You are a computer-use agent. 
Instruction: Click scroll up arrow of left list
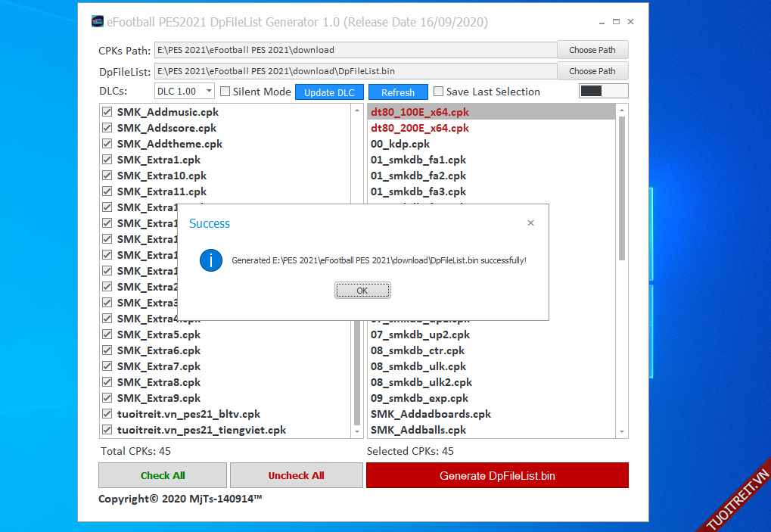tap(357, 110)
